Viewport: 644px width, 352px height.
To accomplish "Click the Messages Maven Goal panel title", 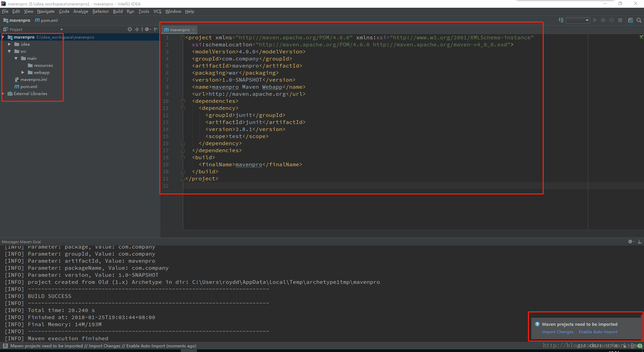I will [21, 242].
